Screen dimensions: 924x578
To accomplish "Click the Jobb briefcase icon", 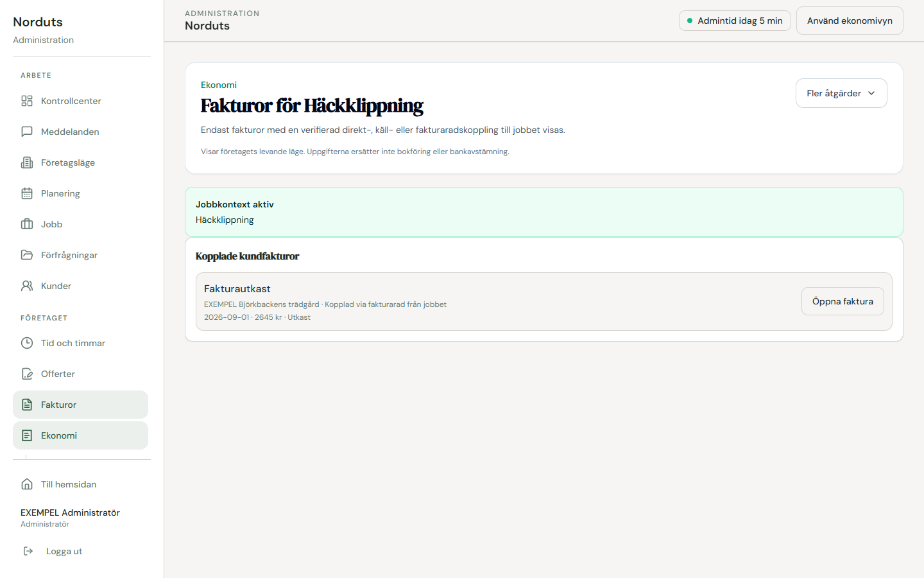I will pyautogui.click(x=27, y=224).
